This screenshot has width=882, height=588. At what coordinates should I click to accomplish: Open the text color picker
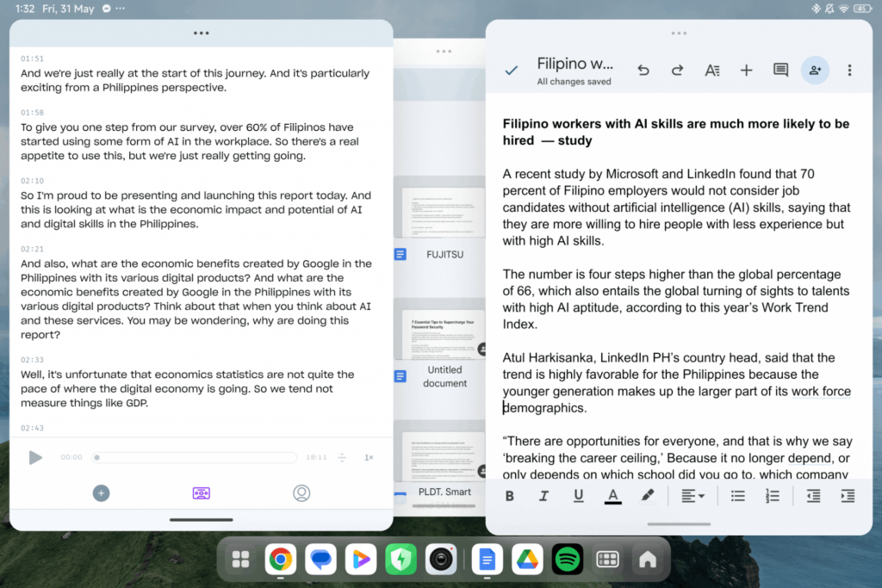[612, 496]
